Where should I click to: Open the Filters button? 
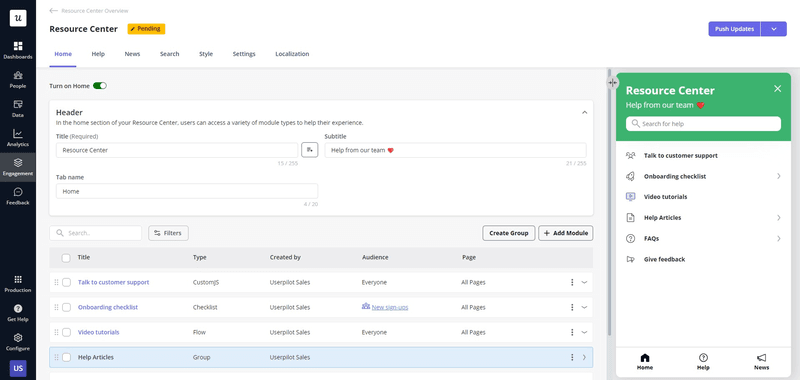168,233
